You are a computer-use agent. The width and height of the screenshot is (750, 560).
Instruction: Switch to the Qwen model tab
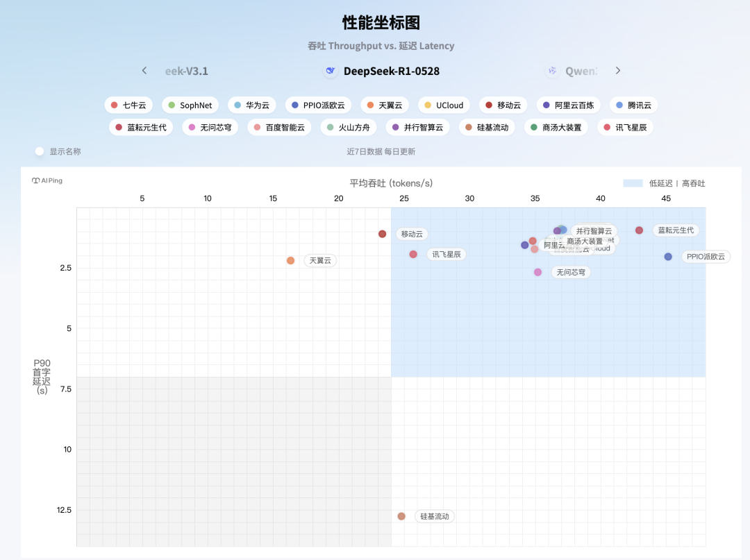coord(580,70)
